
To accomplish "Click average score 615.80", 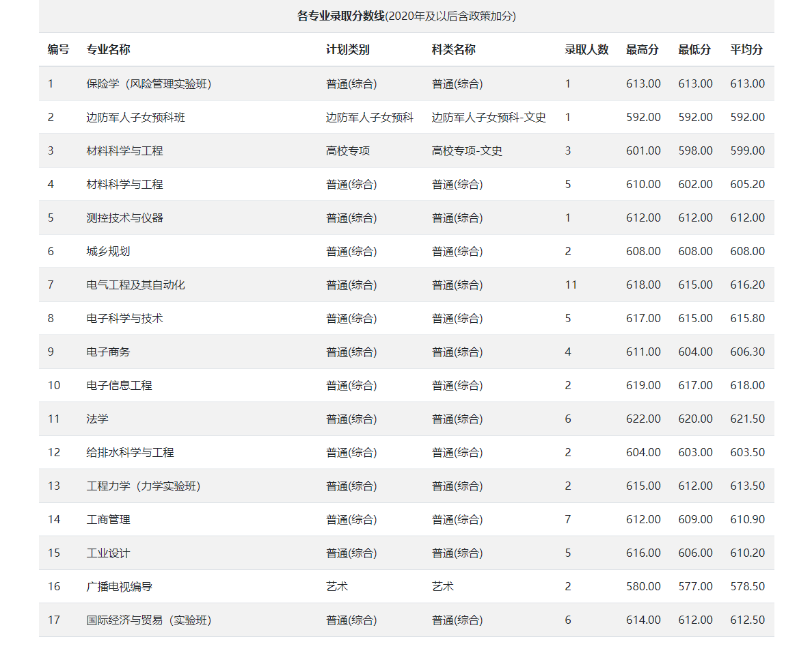I will pyautogui.click(x=747, y=319).
